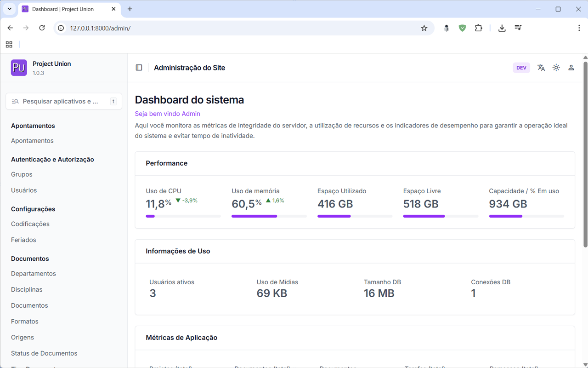Bookmark this page with the star icon
This screenshot has height=368, width=588.
click(424, 28)
